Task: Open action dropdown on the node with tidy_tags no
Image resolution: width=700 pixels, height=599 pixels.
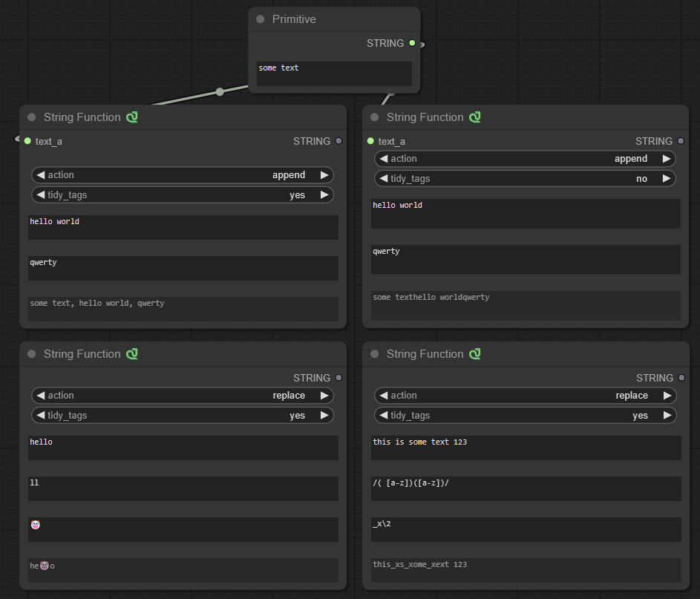Action: pos(525,159)
